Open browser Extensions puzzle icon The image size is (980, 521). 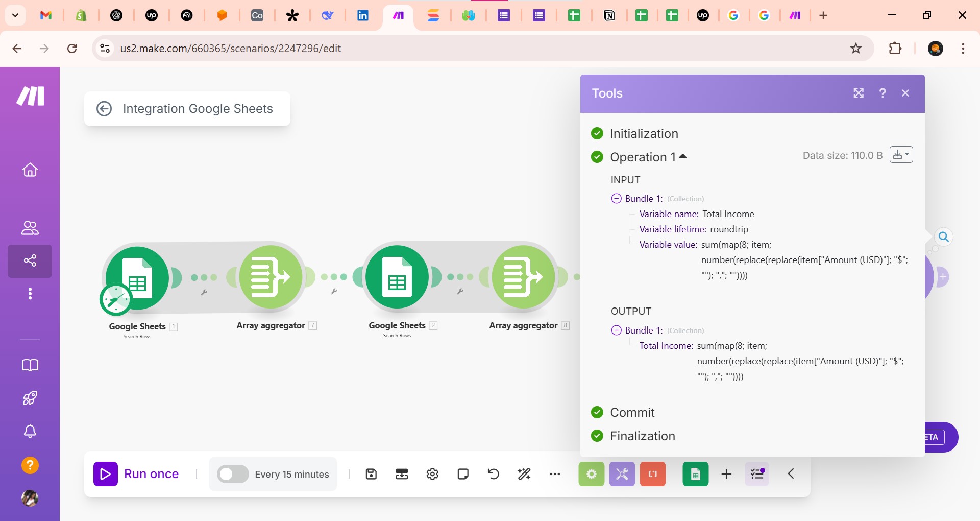[895, 49]
